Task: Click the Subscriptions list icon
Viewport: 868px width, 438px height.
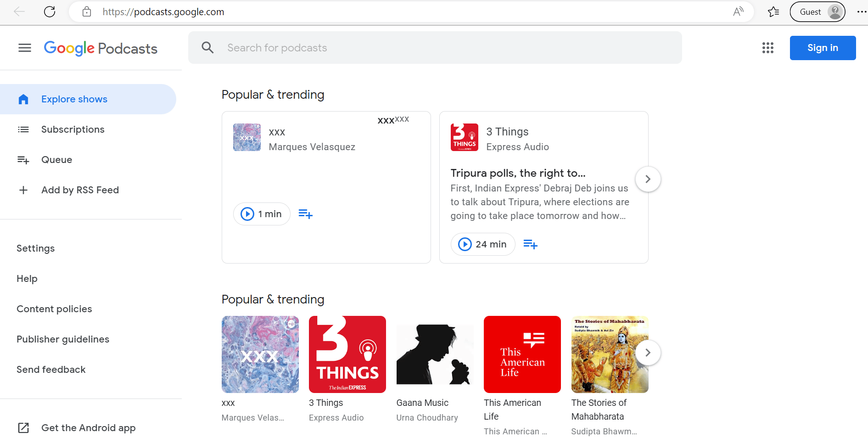Action: pyautogui.click(x=23, y=129)
